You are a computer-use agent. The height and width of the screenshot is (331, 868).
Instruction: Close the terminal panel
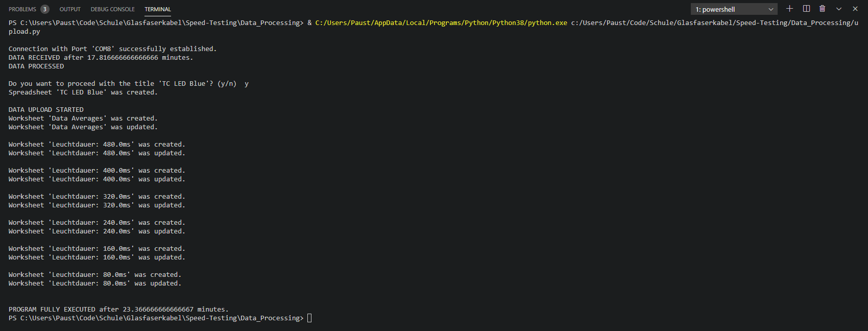(855, 9)
